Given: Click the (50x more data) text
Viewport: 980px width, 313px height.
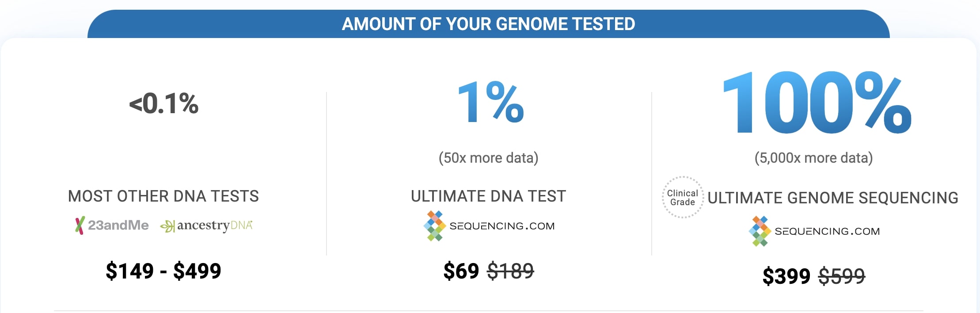Looking at the screenshot, I should click(x=488, y=158).
